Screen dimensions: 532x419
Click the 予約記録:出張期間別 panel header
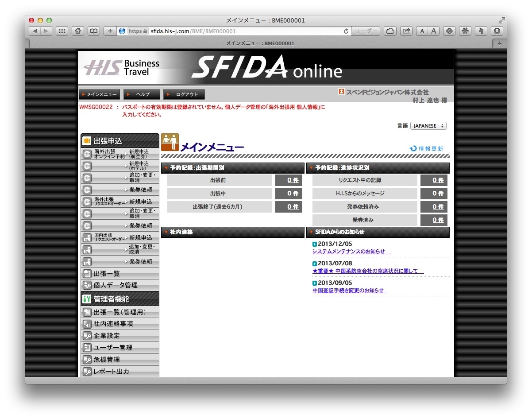click(233, 168)
